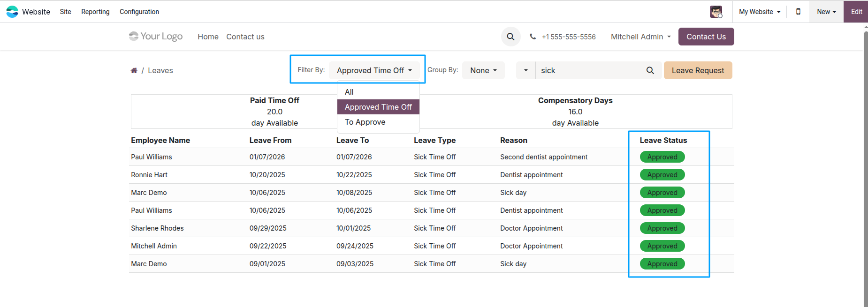Click the Paid Time Off summary
Image resolution: width=868 pixels, height=307 pixels.
[x=274, y=112]
